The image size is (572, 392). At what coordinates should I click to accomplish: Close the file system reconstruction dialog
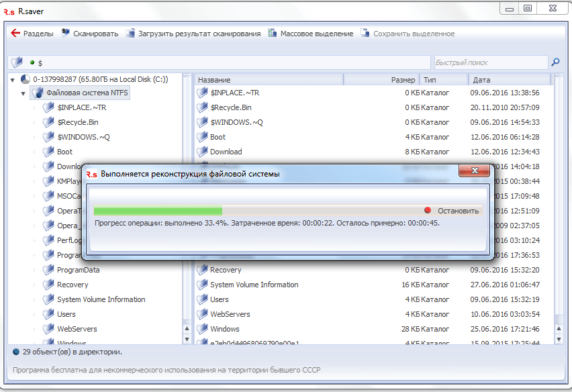[x=474, y=170]
